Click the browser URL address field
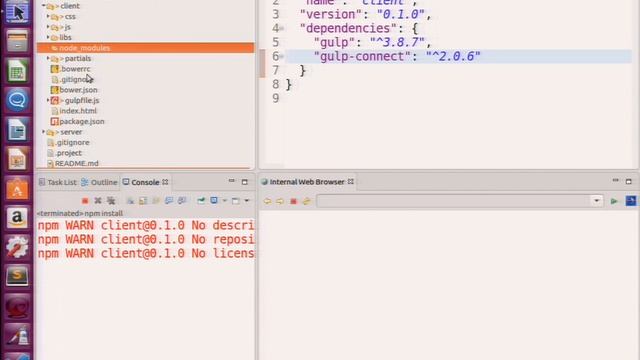The width and height of the screenshot is (640, 360). click(454, 201)
